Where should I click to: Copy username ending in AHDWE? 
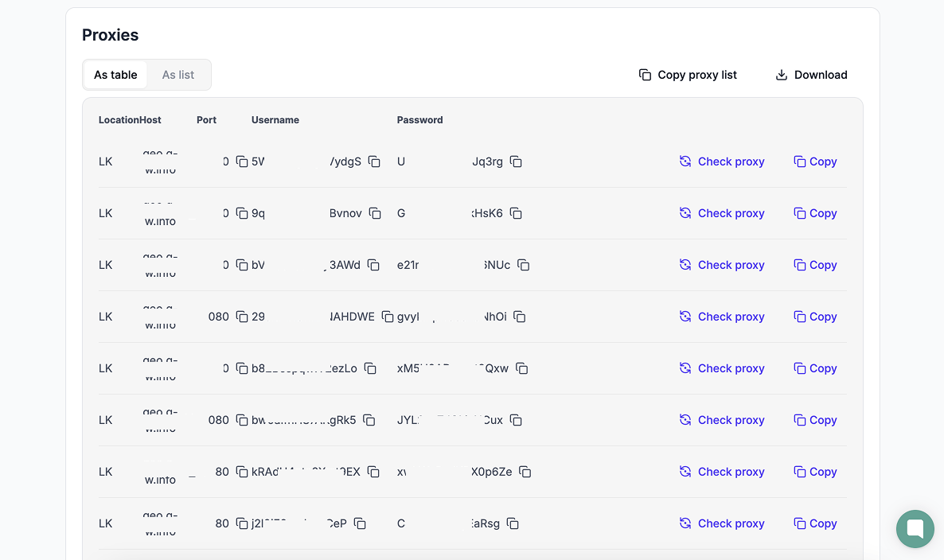pos(388,317)
